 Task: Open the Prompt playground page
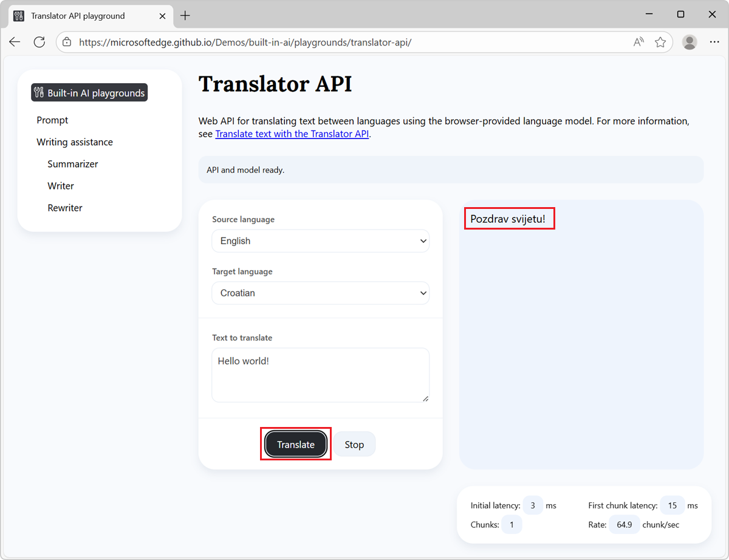point(52,120)
